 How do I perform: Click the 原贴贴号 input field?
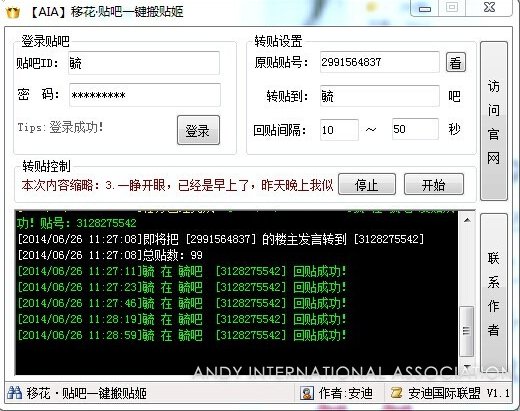tap(380, 62)
